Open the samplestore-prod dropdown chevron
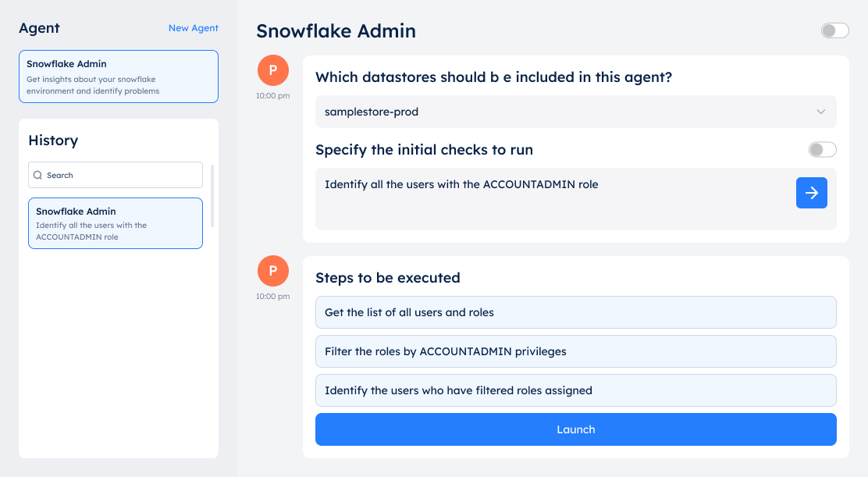 820,112
